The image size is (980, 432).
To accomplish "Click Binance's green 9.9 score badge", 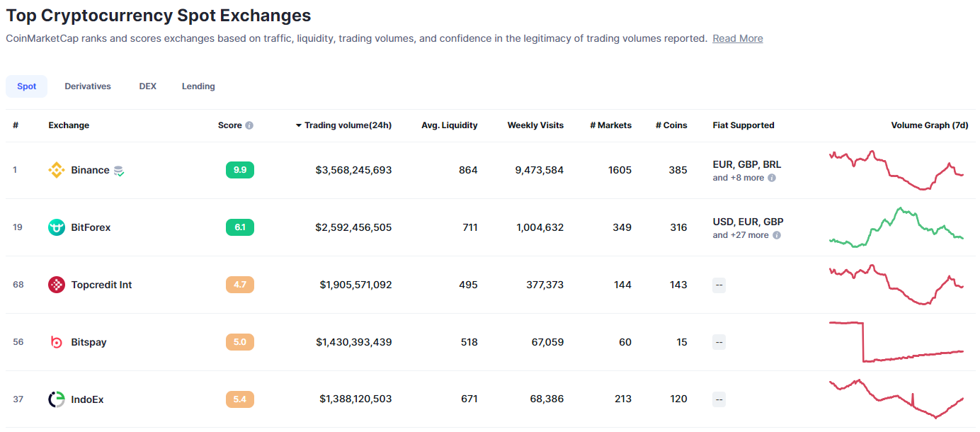I will (240, 170).
